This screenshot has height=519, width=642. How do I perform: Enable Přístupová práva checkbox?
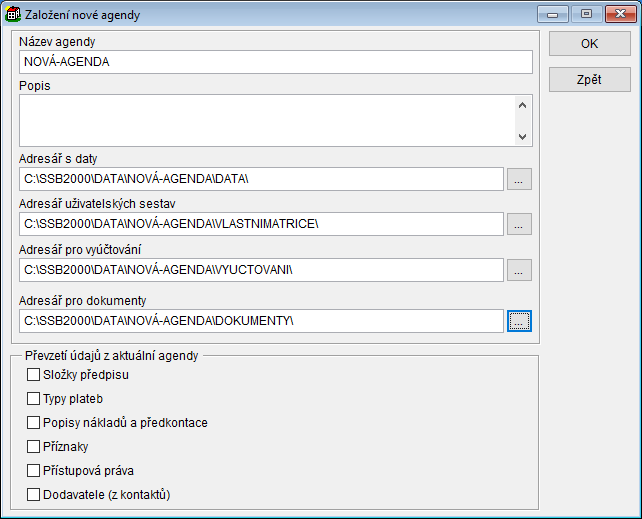pyautogui.click(x=34, y=471)
